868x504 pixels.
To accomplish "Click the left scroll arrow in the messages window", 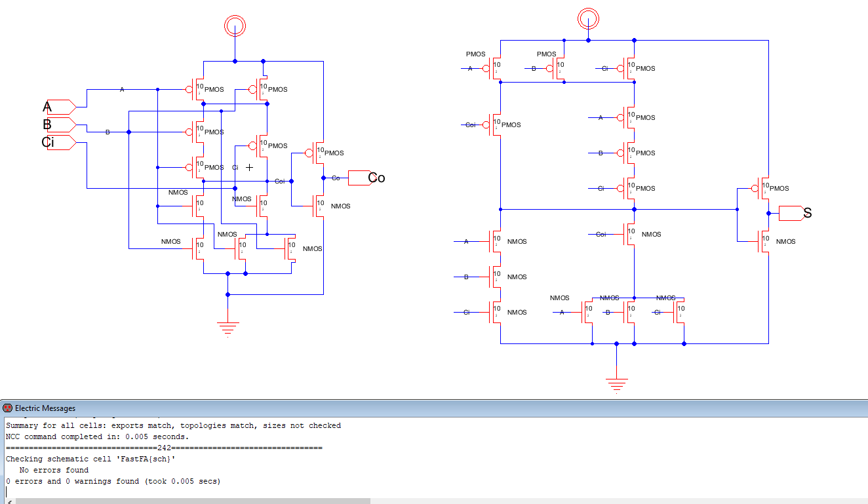I will coord(9,501).
